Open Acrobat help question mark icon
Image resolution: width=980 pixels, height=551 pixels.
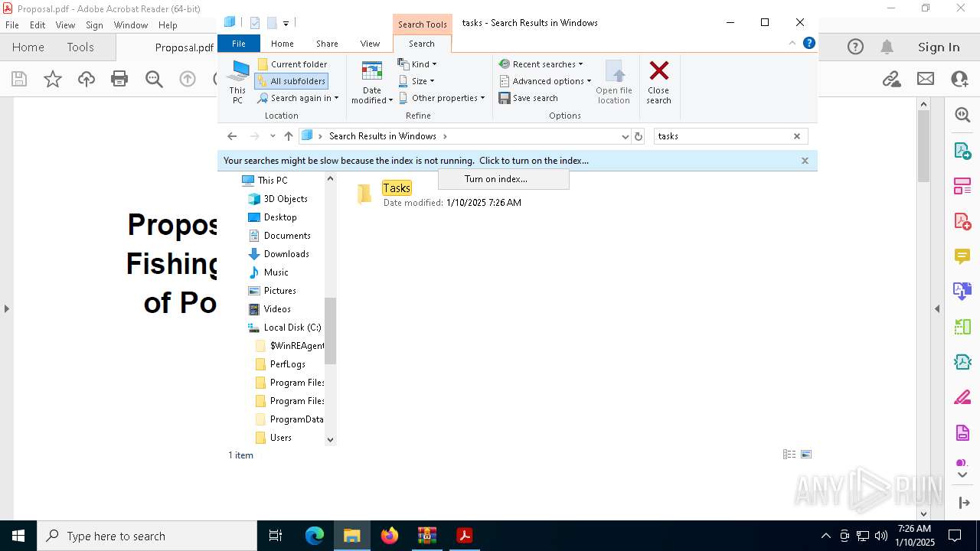point(855,47)
